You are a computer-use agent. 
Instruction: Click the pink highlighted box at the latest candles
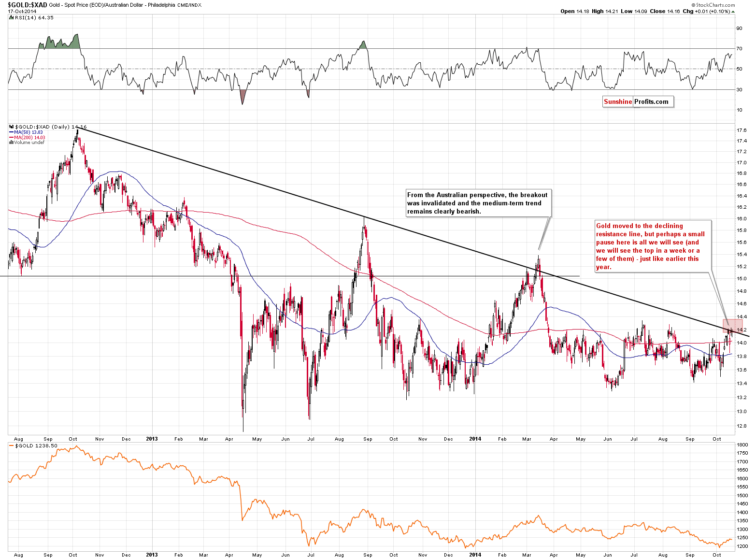click(732, 326)
